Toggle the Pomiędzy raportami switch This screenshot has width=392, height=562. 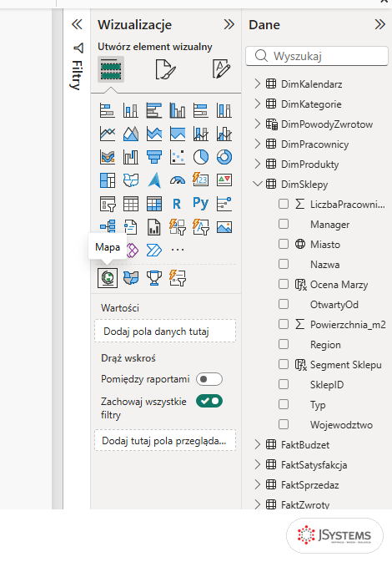(209, 379)
